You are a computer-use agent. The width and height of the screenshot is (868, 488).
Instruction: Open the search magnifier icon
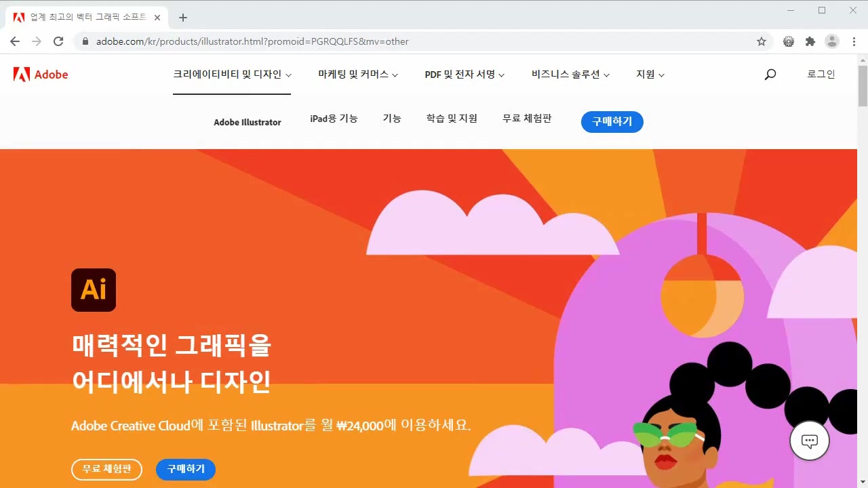770,74
